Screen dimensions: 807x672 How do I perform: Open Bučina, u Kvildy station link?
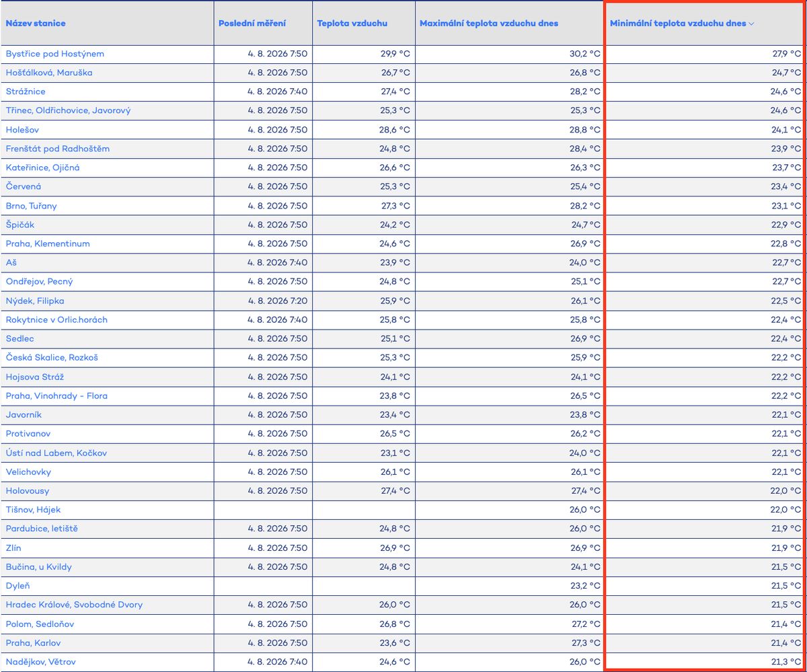click(39, 566)
